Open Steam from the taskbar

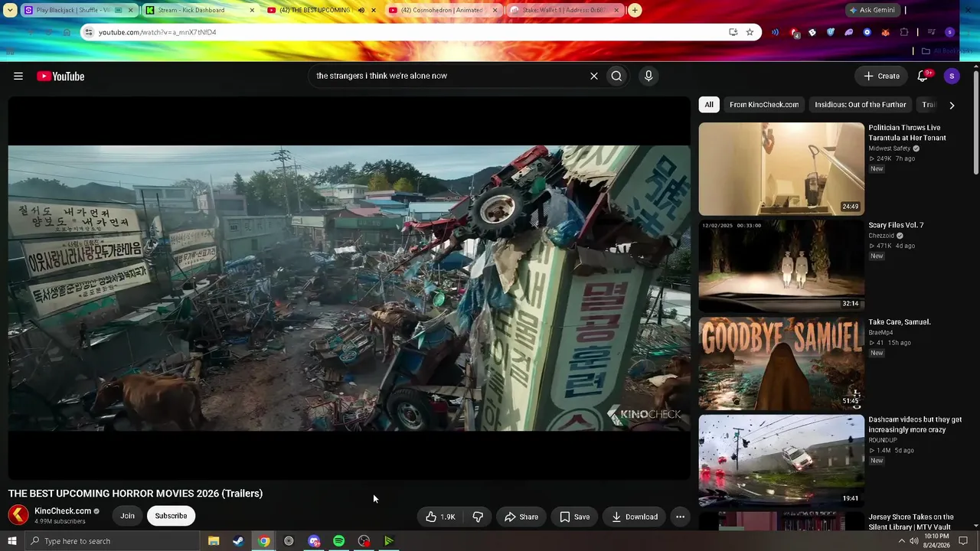pos(238,541)
